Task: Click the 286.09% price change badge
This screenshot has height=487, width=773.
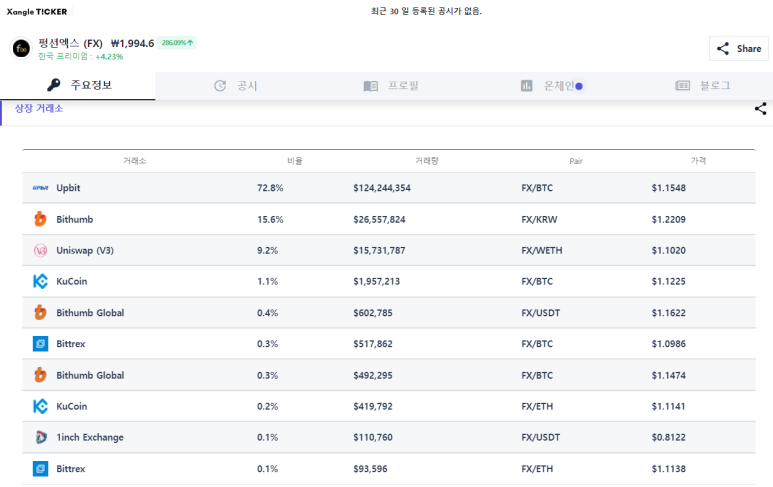Action: tap(177, 43)
